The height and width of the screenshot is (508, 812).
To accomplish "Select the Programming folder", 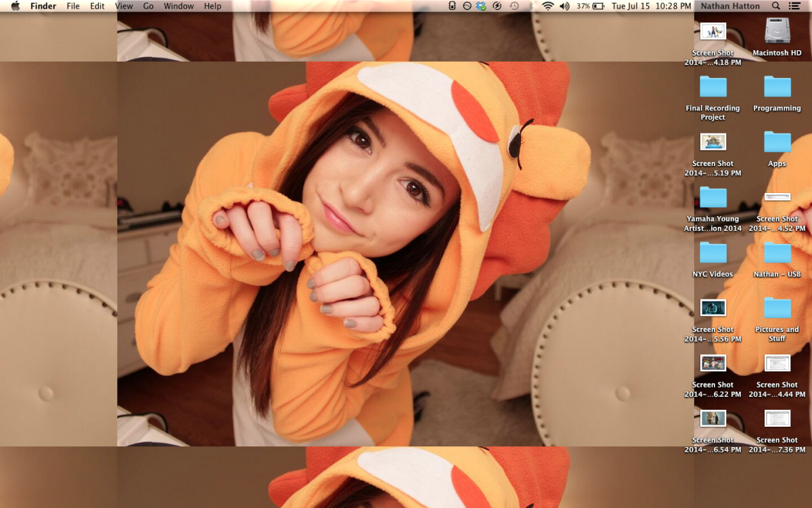I will 777,87.
